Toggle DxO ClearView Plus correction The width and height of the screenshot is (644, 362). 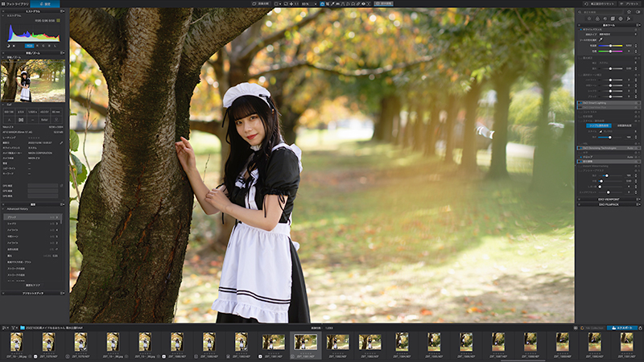point(580,108)
